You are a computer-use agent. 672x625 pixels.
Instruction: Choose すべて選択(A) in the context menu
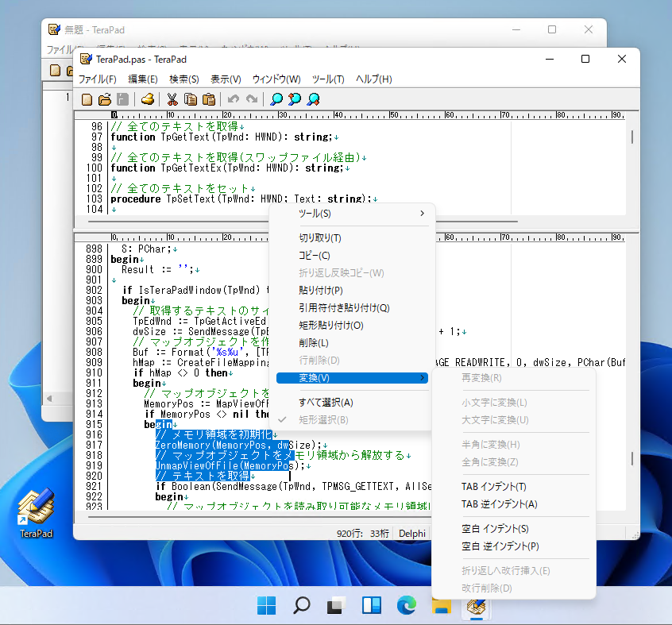326,402
